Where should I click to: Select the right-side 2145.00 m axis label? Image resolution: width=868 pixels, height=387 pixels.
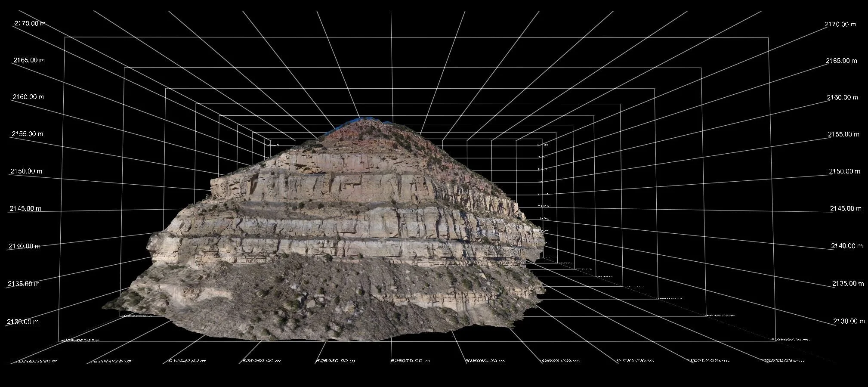[x=846, y=208]
